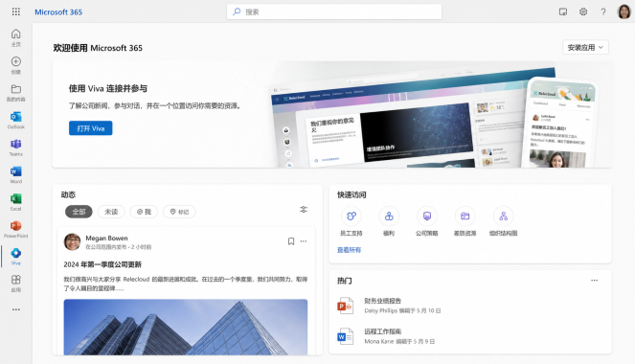The width and height of the screenshot is (635, 364).
Task: Open feed filter settings slider icon
Action: click(x=304, y=210)
